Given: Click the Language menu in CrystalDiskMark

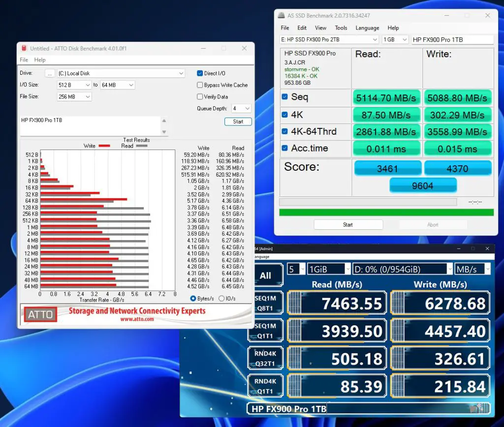Looking at the screenshot, I should [x=262, y=257].
